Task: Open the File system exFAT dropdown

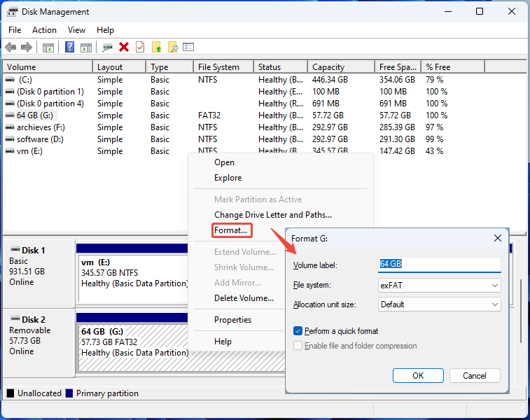Action: 439,286
